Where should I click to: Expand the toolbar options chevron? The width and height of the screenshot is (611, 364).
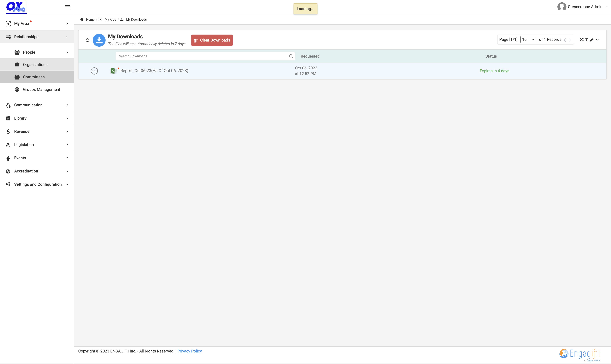tap(597, 40)
